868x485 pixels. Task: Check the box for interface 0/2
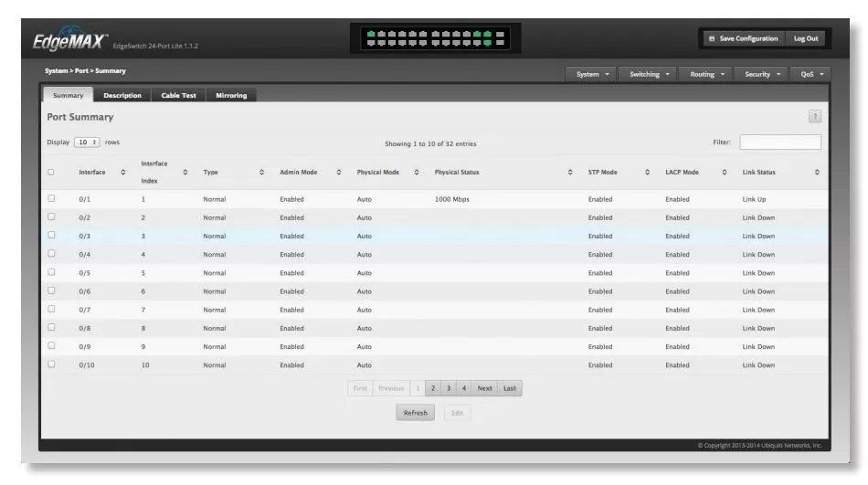(51, 216)
